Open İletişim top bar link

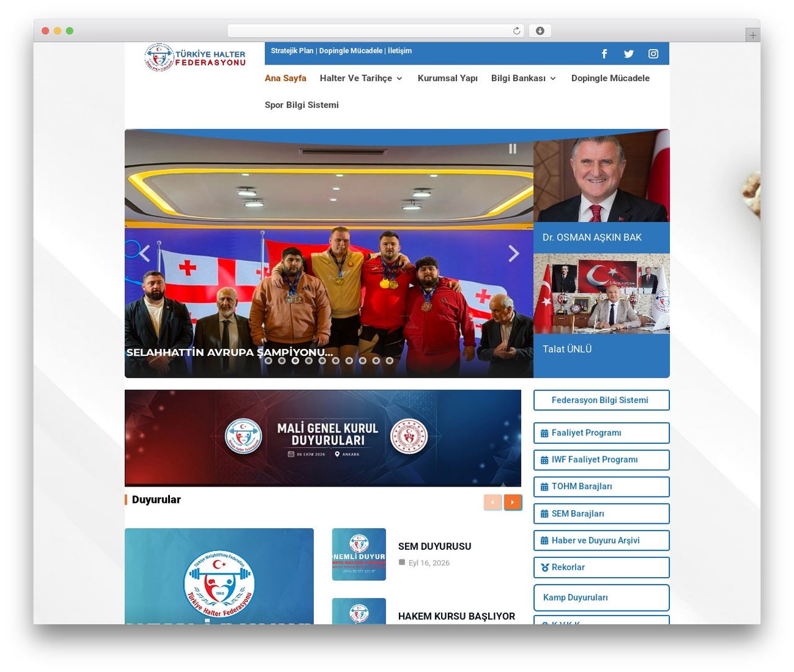coord(399,51)
